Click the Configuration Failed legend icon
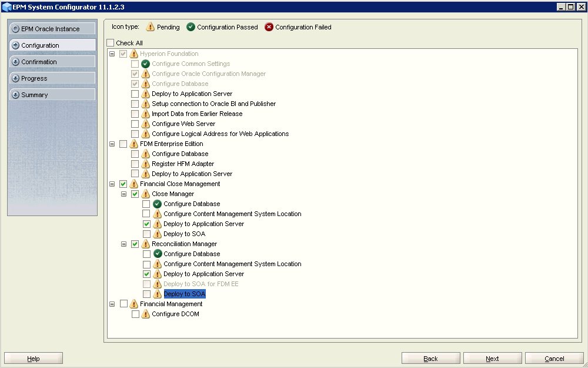This screenshot has height=368, width=588. point(269,27)
